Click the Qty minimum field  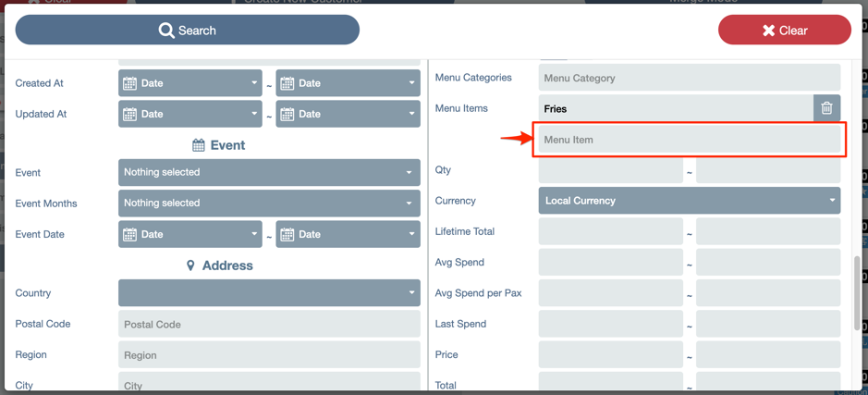[611, 170]
